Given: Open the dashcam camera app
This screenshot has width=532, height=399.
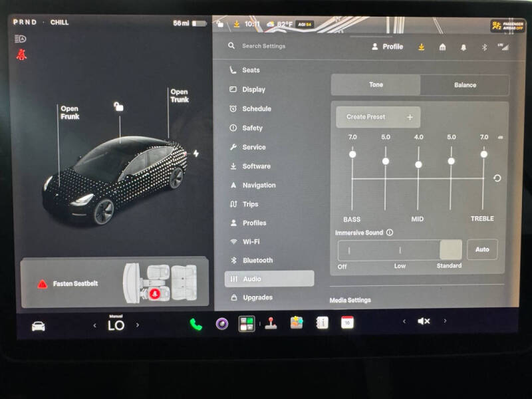Looking at the screenshot, I should pyautogui.click(x=222, y=324).
